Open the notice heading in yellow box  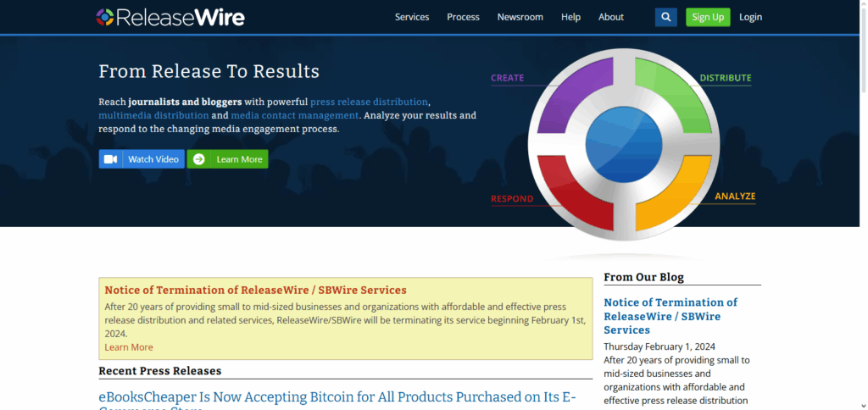tap(256, 290)
